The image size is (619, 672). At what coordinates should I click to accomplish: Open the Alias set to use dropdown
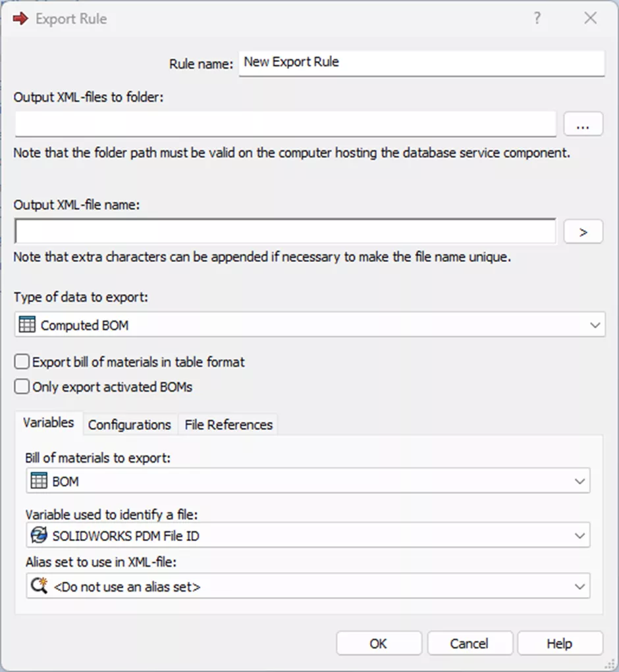(580, 585)
